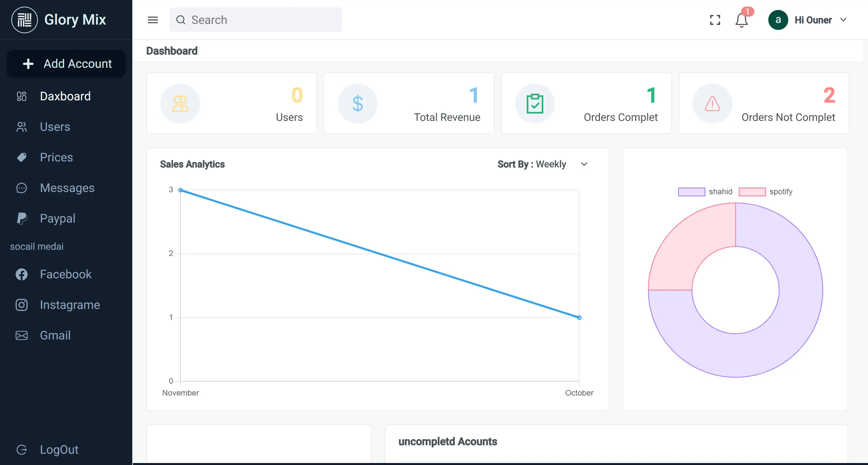The image size is (868, 465).
Task: Click the Instagram camera icon
Action: click(x=22, y=305)
